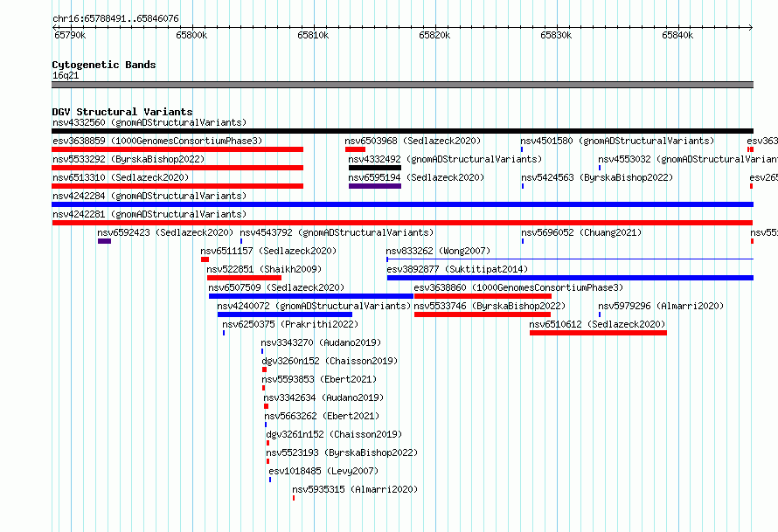Viewport: 778px width, 532px height.
Task: Select nsv4242284 gnomADStructuralVariants label
Action: (x=149, y=196)
